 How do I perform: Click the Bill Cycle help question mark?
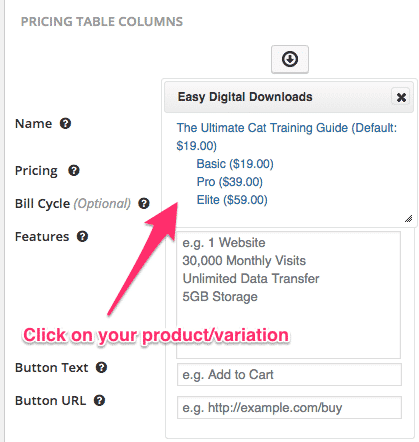(144, 203)
